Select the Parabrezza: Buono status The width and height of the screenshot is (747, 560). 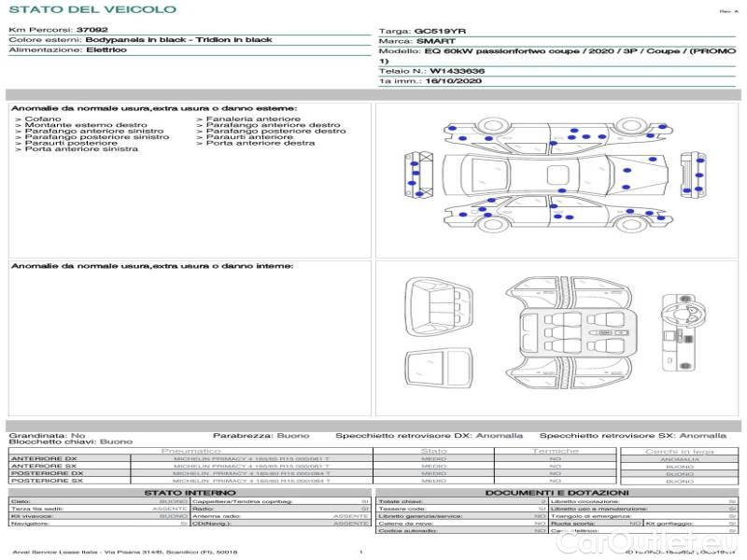click(261, 436)
